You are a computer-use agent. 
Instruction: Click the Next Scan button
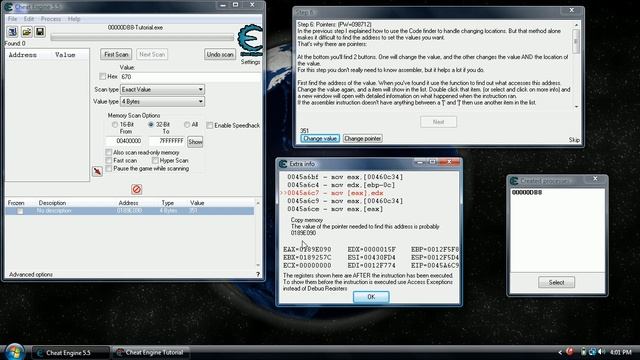(x=152, y=54)
